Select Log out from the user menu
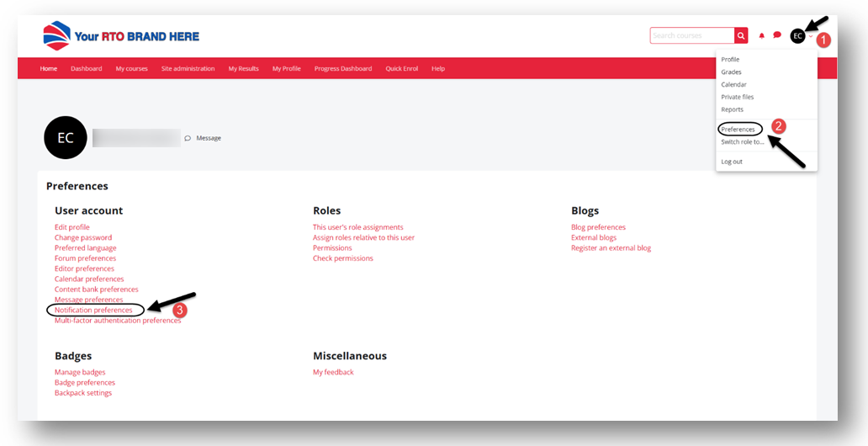The image size is (868, 446). click(x=732, y=162)
